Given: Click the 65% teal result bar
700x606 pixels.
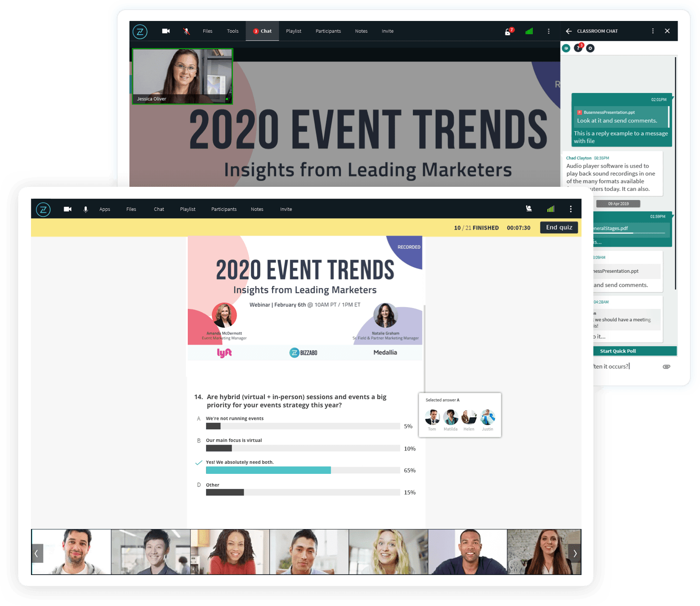Looking at the screenshot, I should [268, 470].
